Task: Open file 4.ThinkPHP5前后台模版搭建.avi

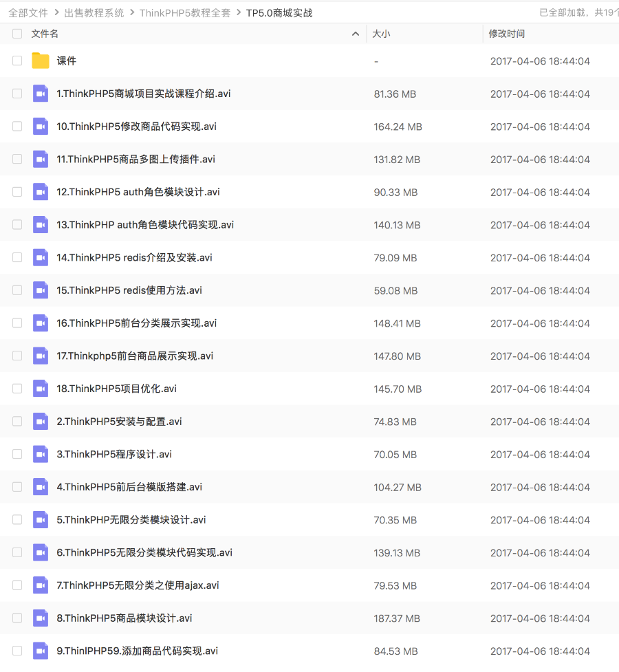Action: 129,487
